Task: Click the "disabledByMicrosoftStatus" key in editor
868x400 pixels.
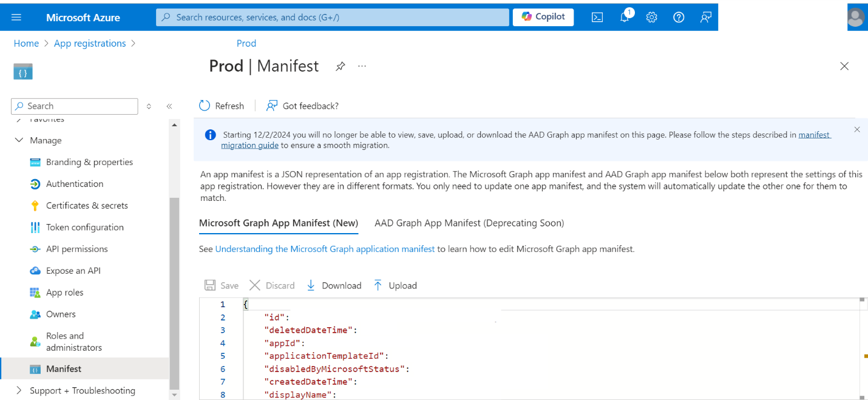Action: (x=337, y=369)
